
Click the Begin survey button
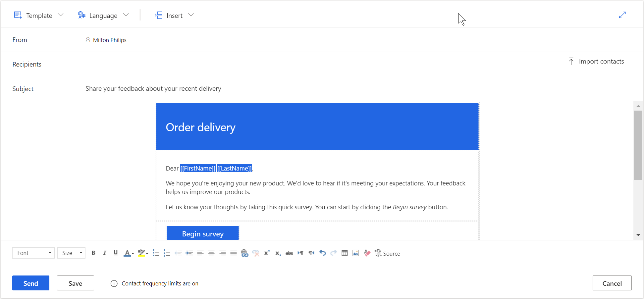click(202, 233)
